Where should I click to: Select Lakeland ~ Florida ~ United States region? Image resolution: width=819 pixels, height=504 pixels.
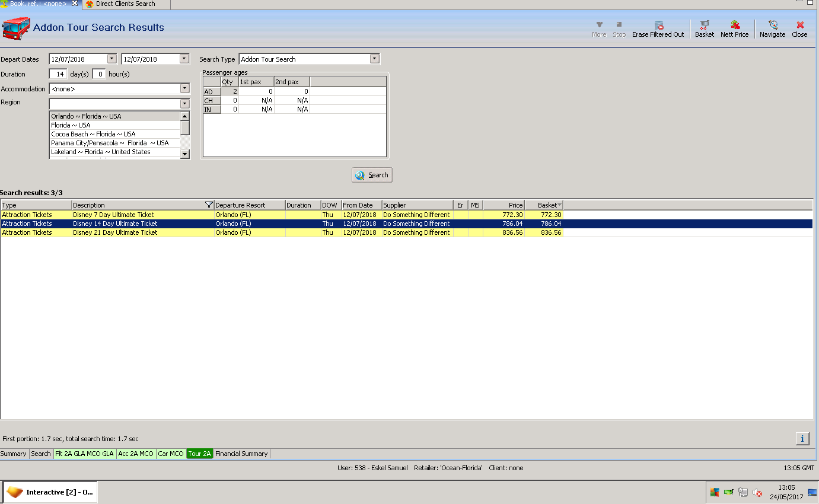point(114,152)
